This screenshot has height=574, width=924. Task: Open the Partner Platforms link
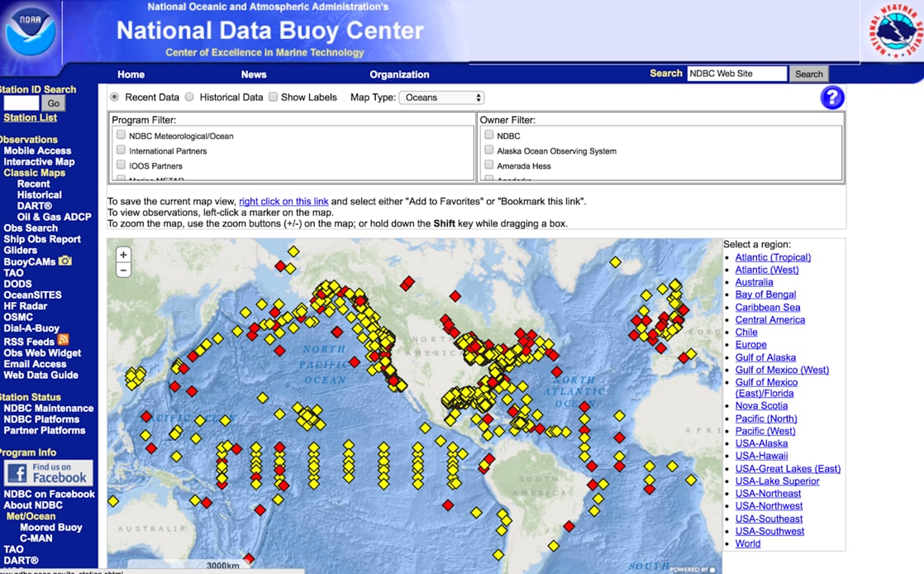(x=44, y=430)
